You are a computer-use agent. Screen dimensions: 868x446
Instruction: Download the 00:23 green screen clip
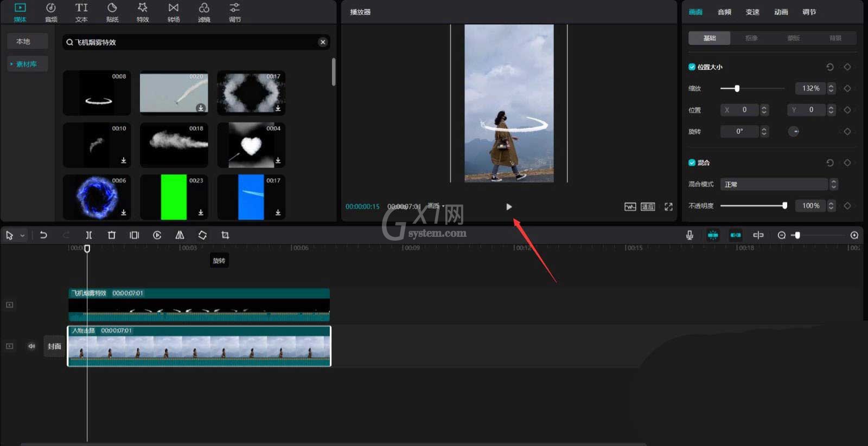coord(201,212)
